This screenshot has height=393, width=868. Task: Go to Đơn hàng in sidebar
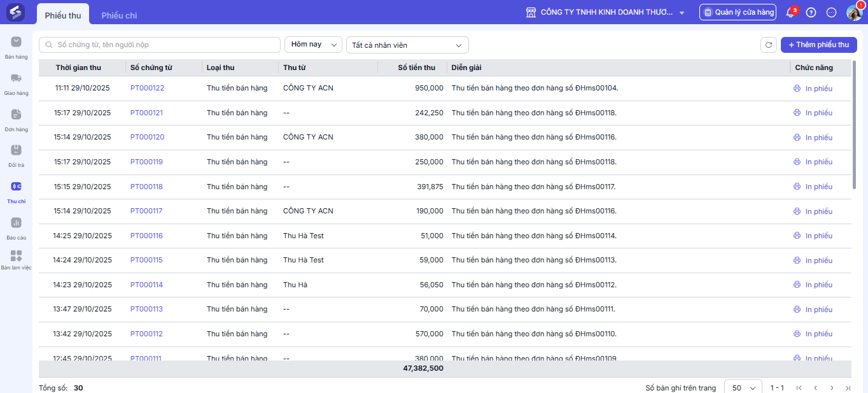click(x=16, y=115)
